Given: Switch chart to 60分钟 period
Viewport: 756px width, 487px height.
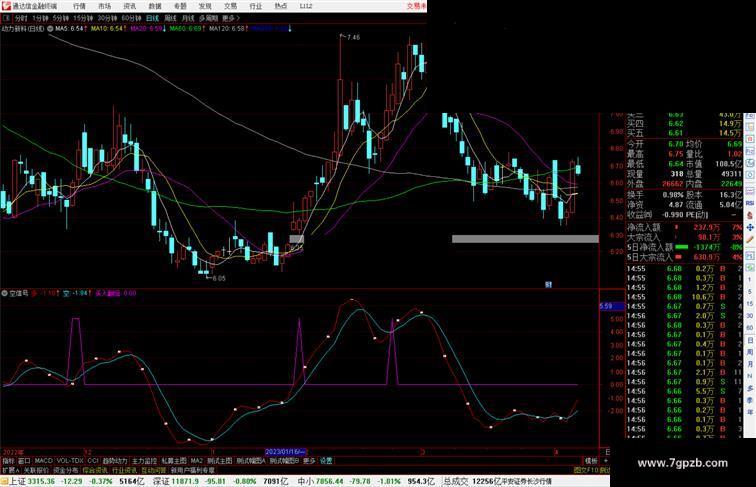Looking at the screenshot, I should (131, 18).
